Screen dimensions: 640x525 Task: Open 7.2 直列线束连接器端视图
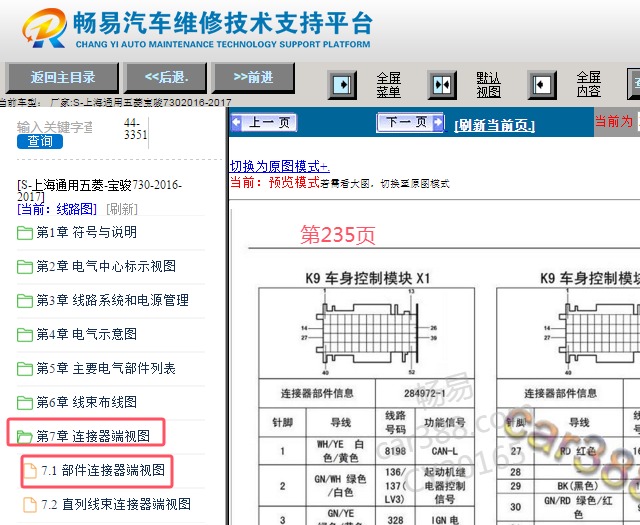pos(116,504)
